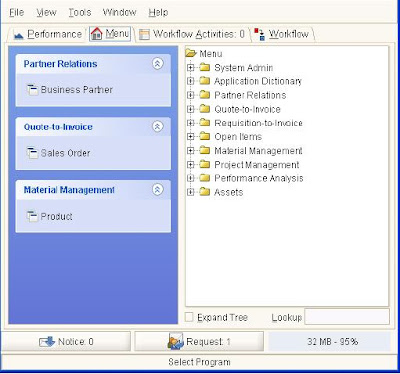400x374 pixels.
Task: Click the Material Management folder icon
Action: pos(205,150)
